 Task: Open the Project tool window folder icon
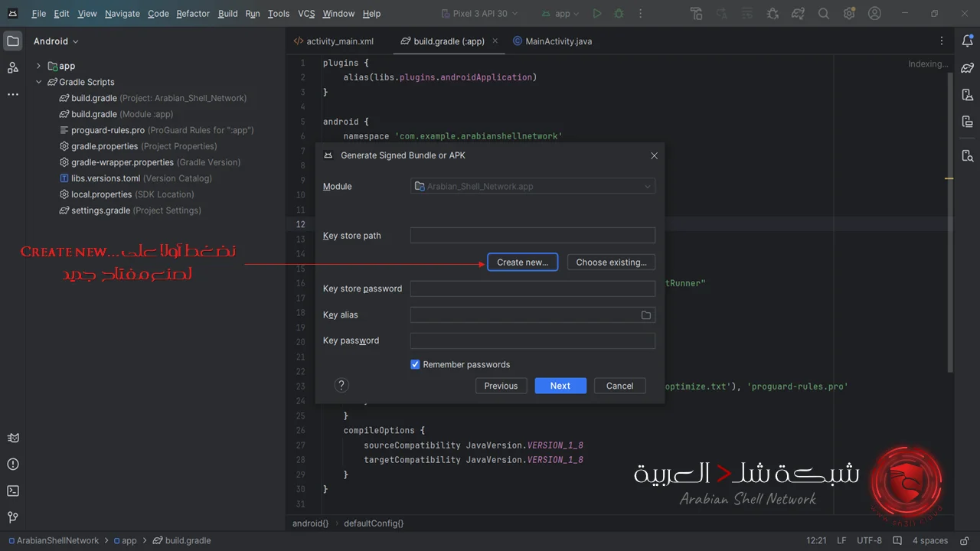pos(13,41)
